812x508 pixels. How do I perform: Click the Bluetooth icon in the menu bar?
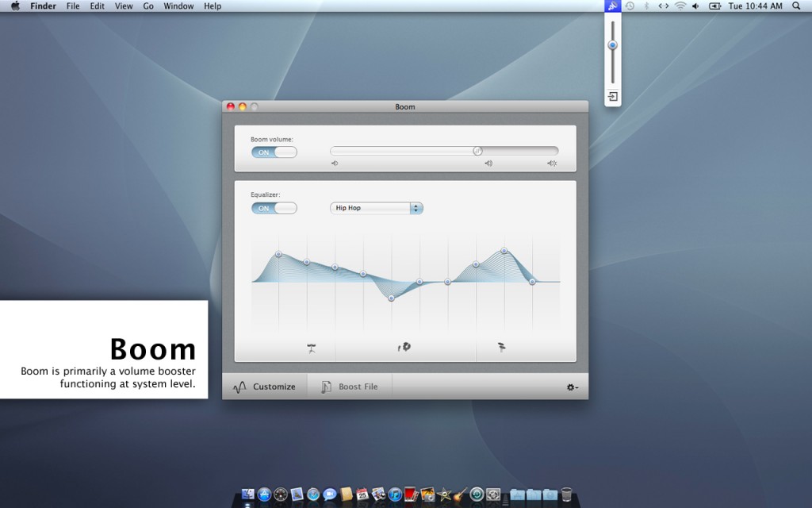pos(645,6)
